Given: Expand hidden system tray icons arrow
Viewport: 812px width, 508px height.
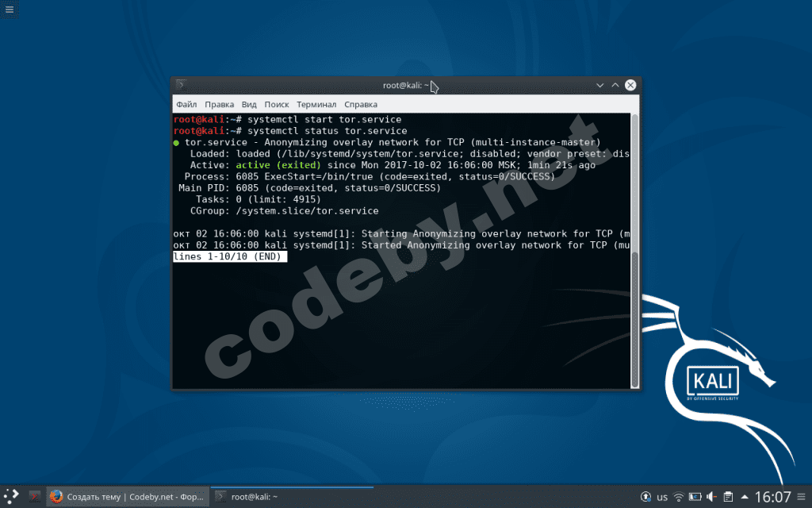Looking at the screenshot, I should pyautogui.click(x=745, y=497).
